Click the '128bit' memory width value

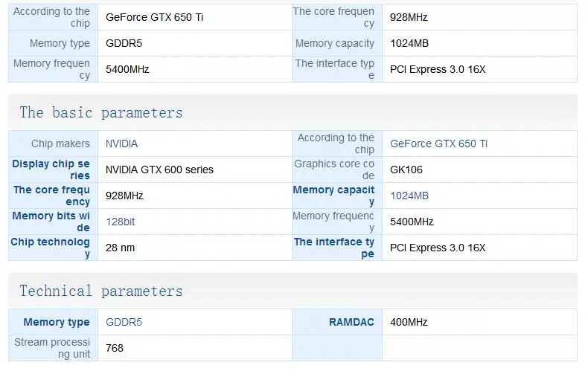pos(120,222)
